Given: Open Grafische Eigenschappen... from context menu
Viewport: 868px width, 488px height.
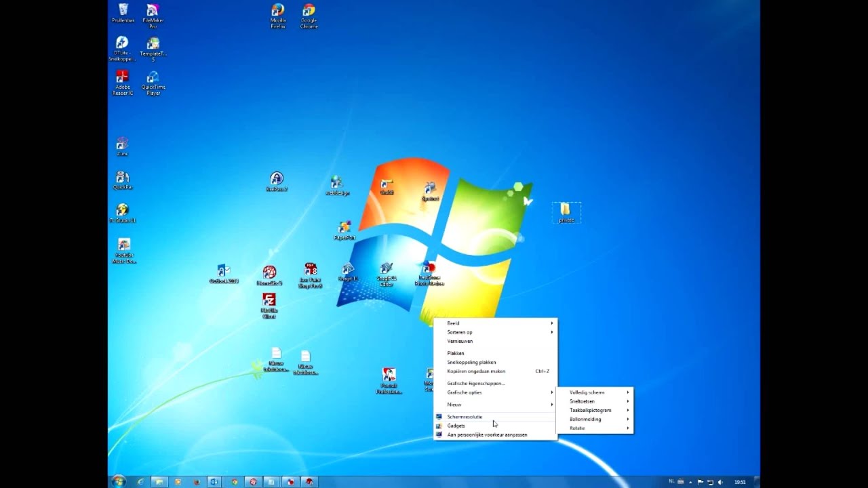Looking at the screenshot, I should tap(496, 383).
